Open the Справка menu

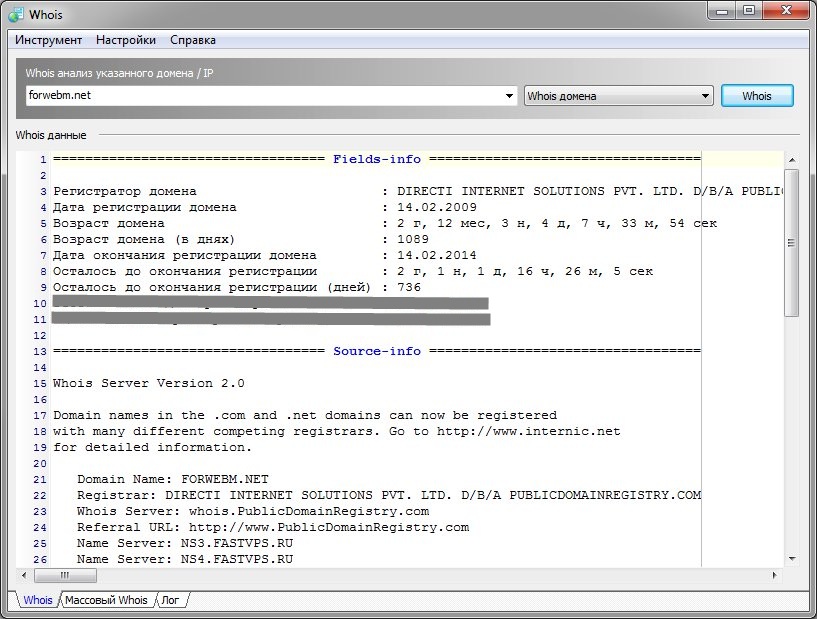193,40
